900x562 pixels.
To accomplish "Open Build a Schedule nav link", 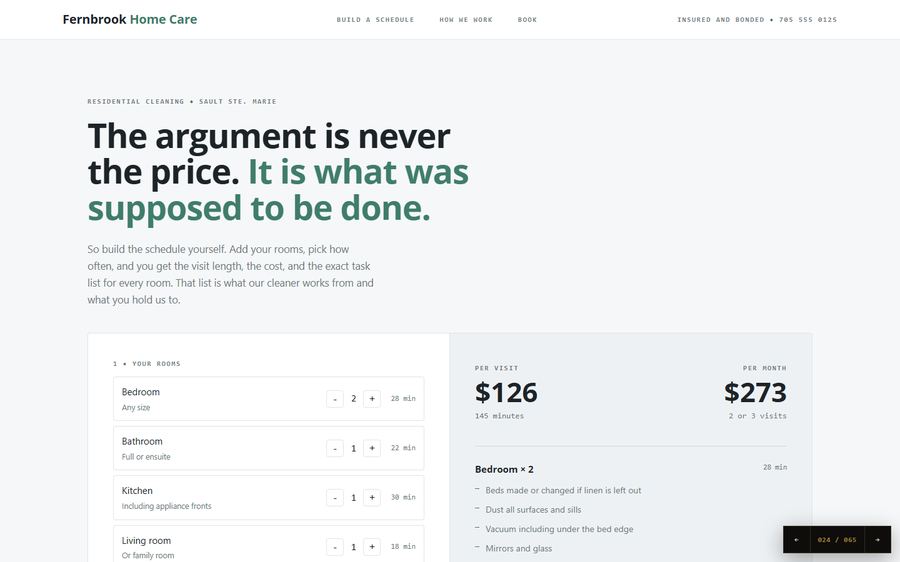I will click(375, 20).
